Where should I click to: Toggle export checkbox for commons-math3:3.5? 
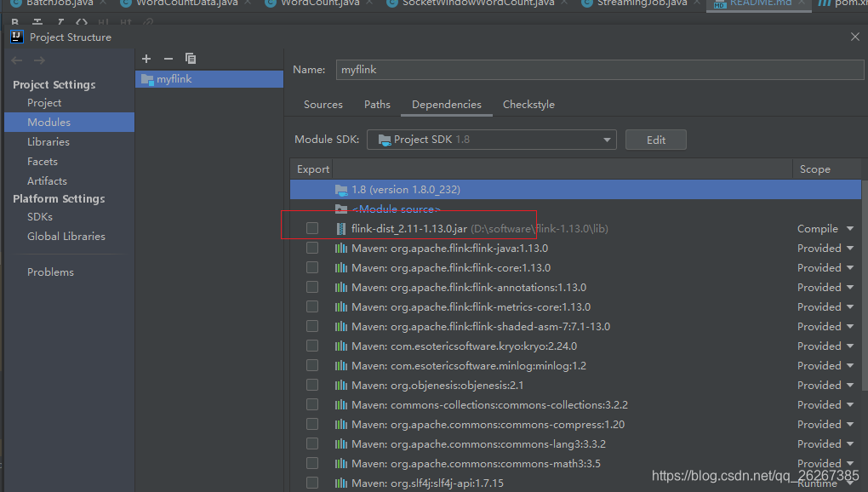pyautogui.click(x=312, y=463)
